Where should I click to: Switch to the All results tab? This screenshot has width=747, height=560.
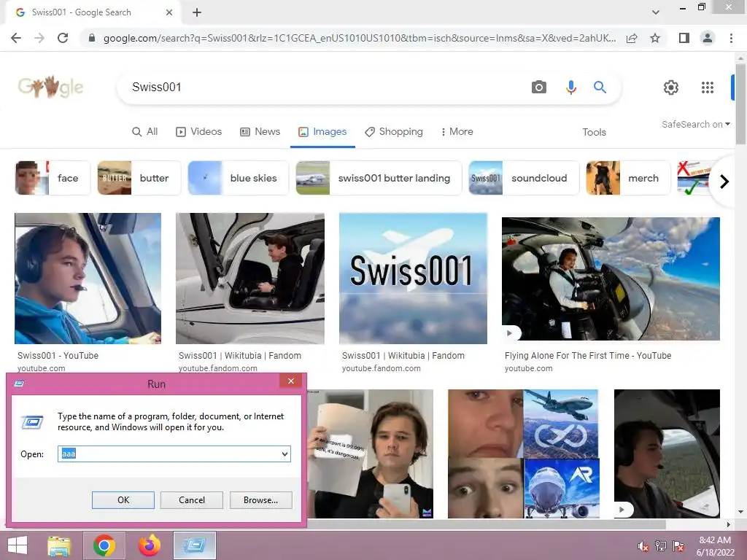click(x=145, y=132)
